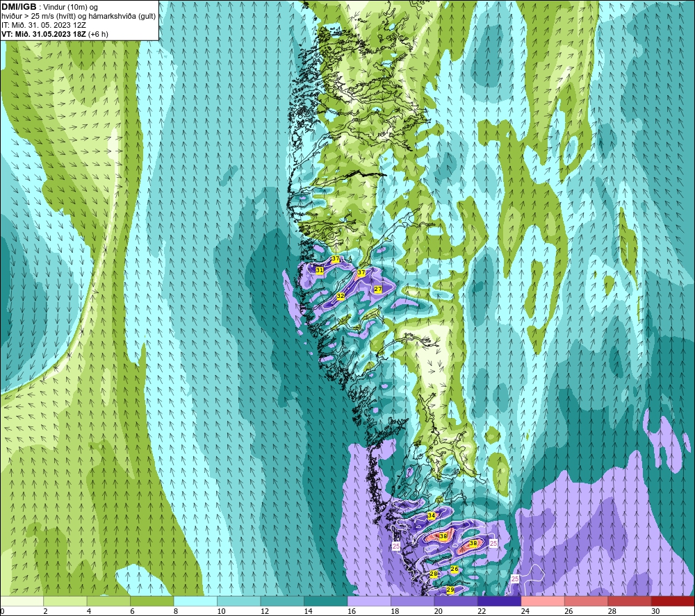Select the yellow gust label 27
The image size is (695, 616).
(378, 289)
